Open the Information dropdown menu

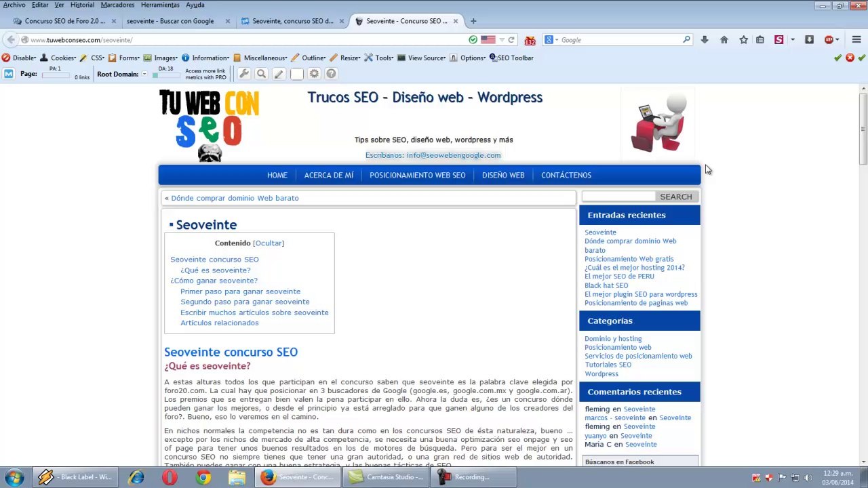pyautogui.click(x=205, y=58)
